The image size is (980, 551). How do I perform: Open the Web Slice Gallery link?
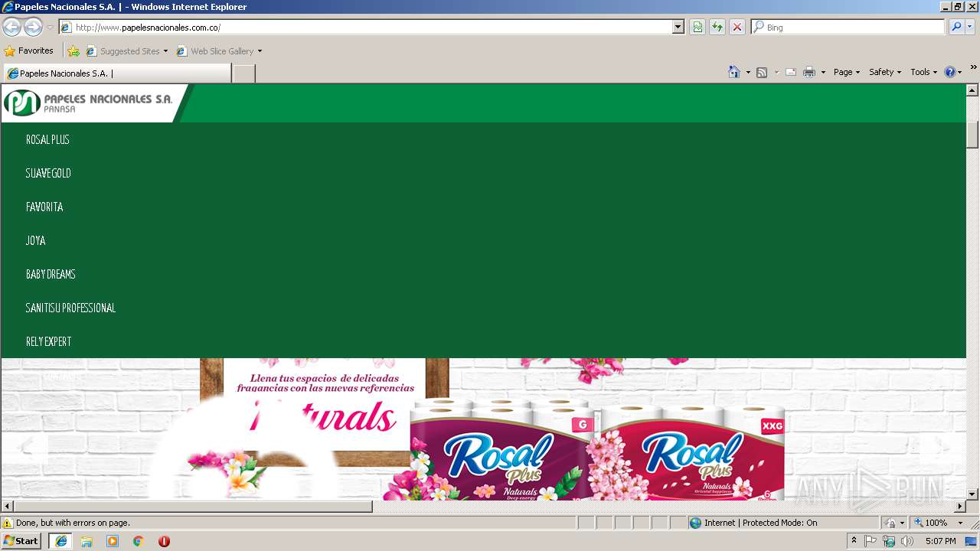(x=219, y=51)
